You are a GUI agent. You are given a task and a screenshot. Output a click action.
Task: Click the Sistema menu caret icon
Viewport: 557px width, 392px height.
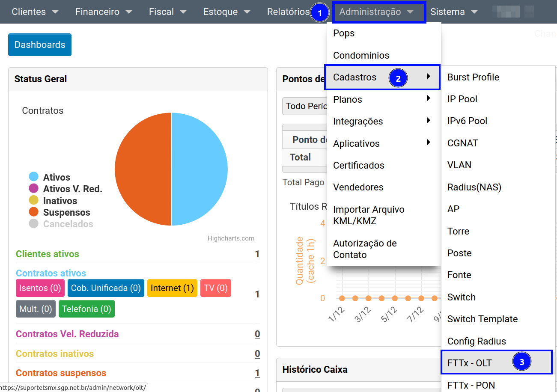[474, 12]
